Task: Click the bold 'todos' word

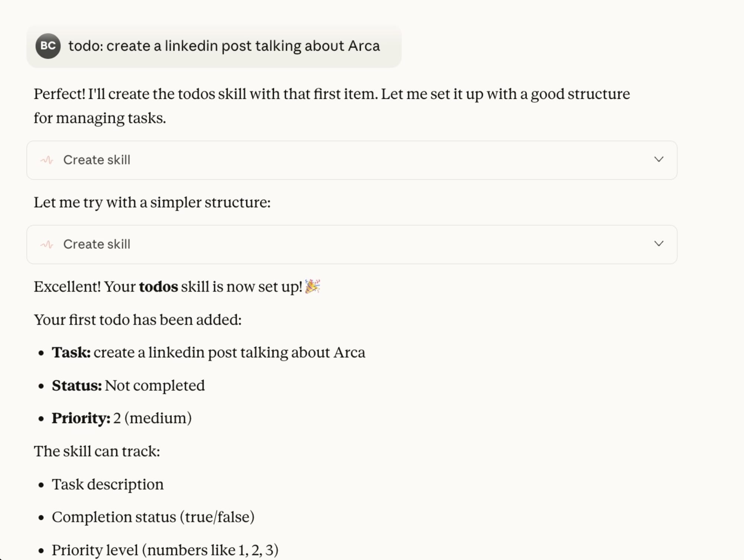Action: 158,287
